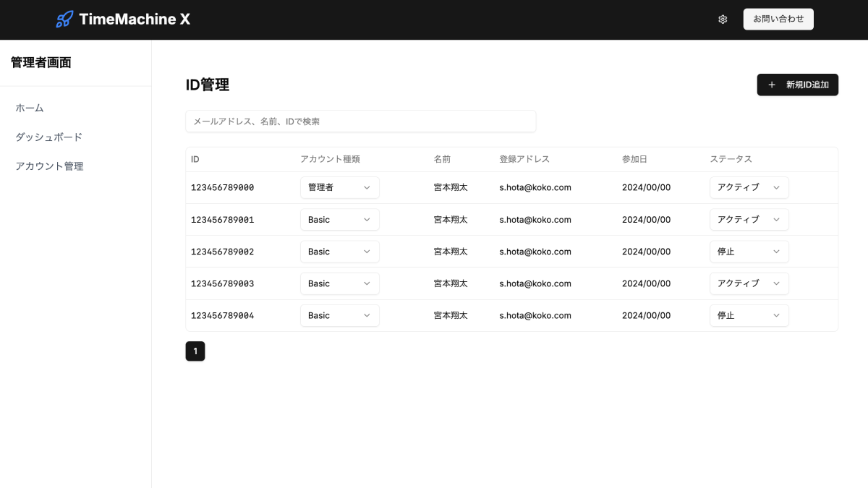Image resolution: width=868 pixels, height=488 pixels.
Task: Click page 1 pagination button
Action: (x=195, y=351)
